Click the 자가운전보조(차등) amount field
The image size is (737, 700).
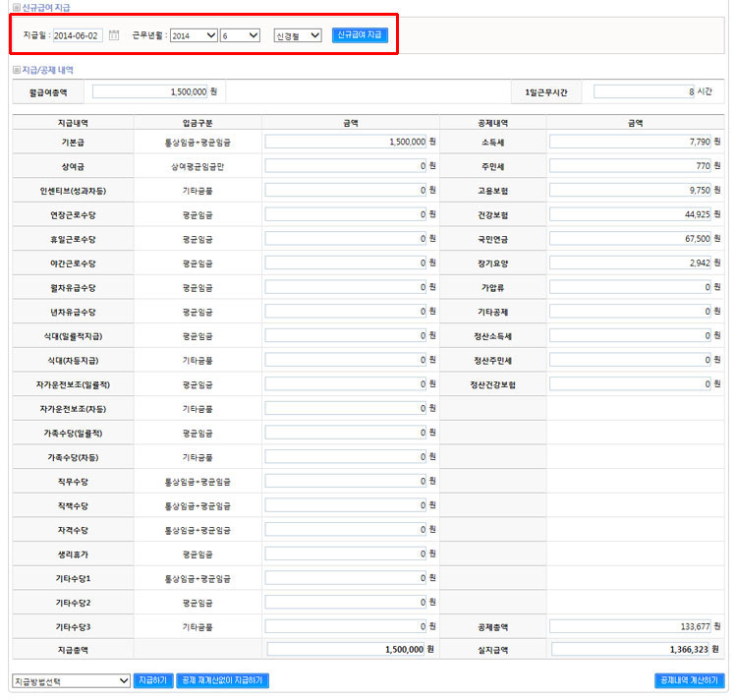346,408
